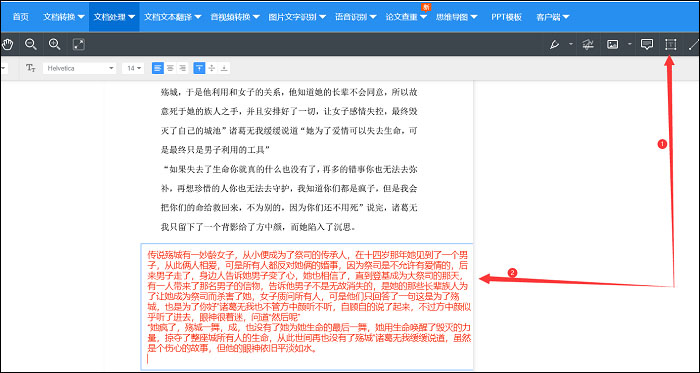Toggle fullscreen view icon
700x373 pixels.
pos(79,44)
